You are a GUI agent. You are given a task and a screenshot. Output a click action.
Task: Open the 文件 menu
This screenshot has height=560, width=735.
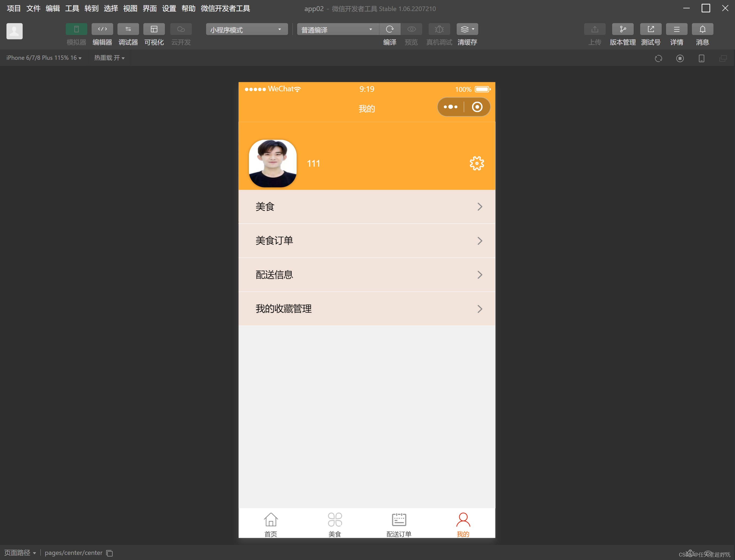(33, 8)
